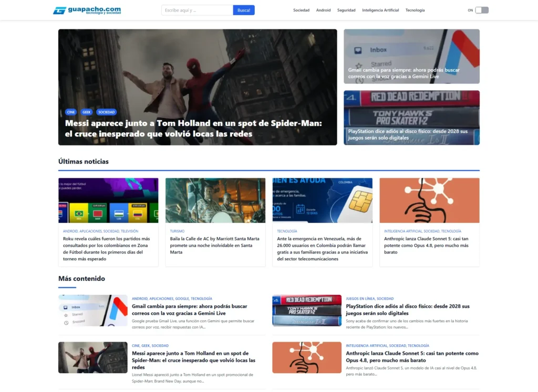Open the orange Anthropic card image in Últimas noticias
The width and height of the screenshot is (538, 392).
pyautogui.click(x=429, y=200)
